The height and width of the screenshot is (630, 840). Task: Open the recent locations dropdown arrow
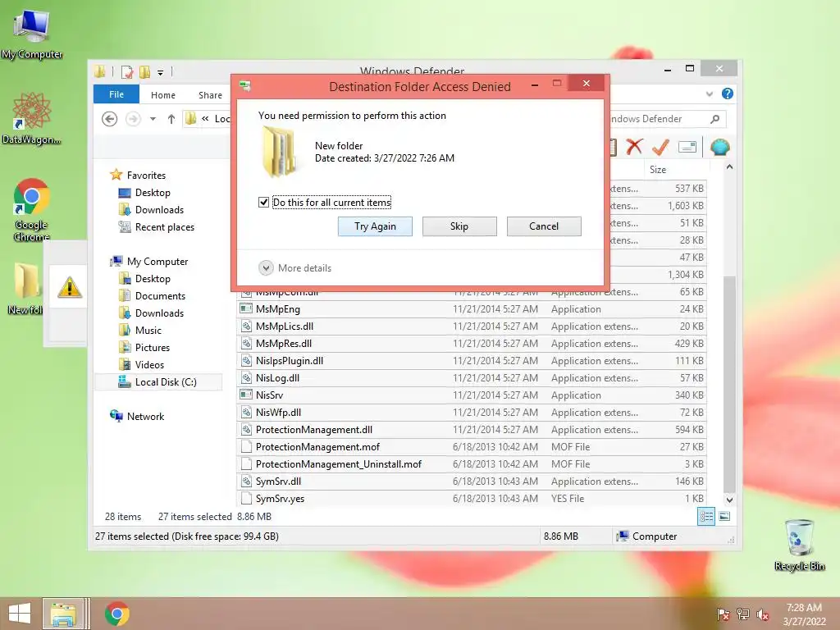pyautogui.click(x=153, y=119)
